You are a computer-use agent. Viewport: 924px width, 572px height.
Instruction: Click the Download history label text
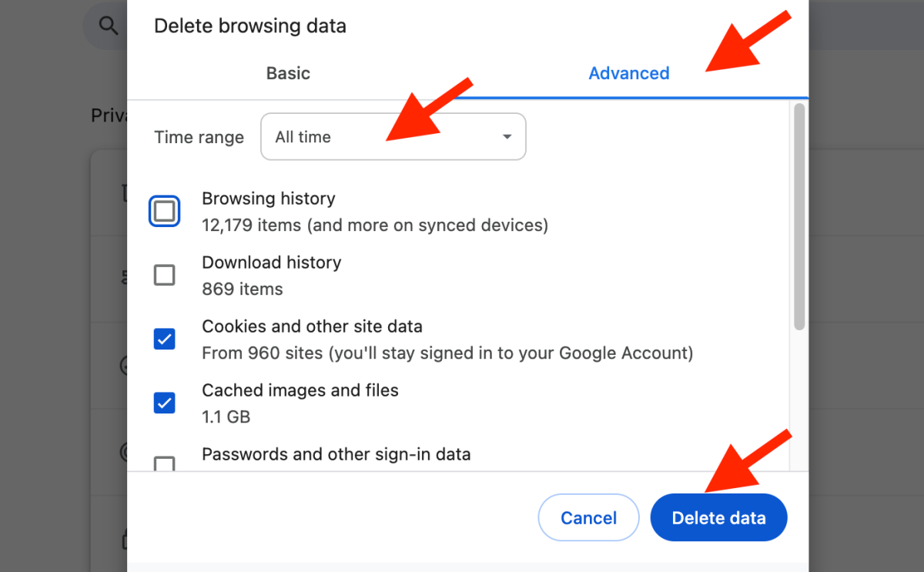click(271, 263)
